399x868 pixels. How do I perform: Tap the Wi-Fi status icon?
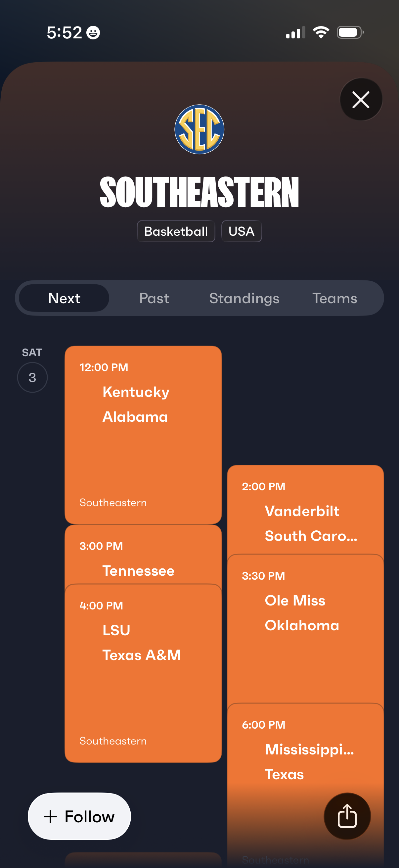[x=321, y=32]
